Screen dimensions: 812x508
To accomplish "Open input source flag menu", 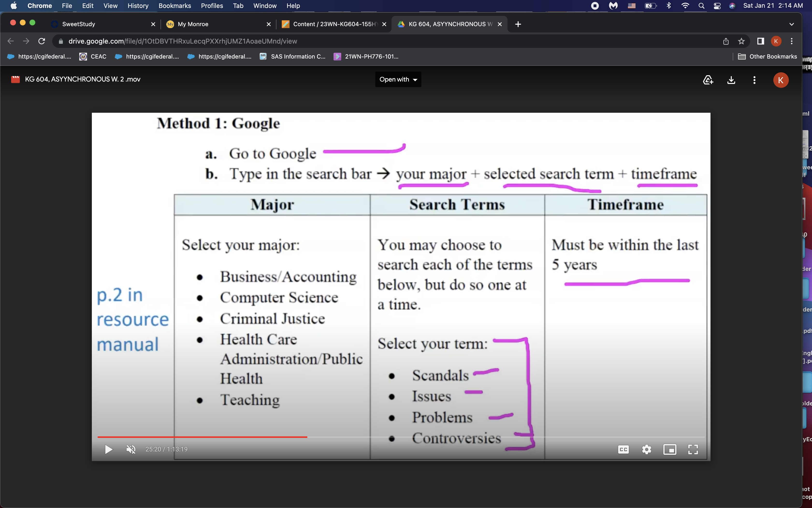I will pos(631,6).
